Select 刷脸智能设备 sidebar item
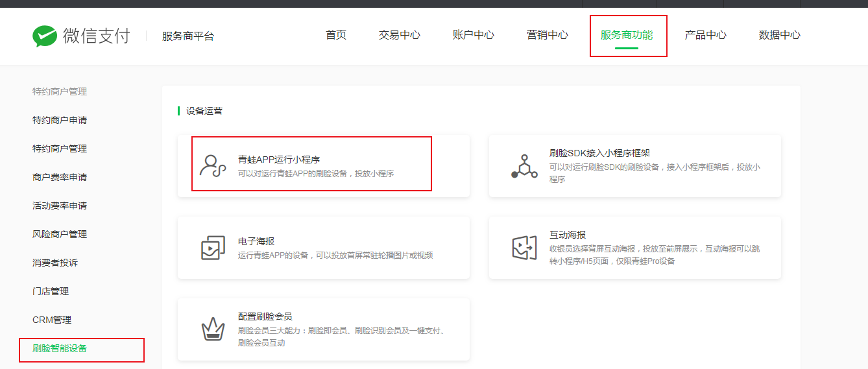The image size is (868, 369). (60, 348)
